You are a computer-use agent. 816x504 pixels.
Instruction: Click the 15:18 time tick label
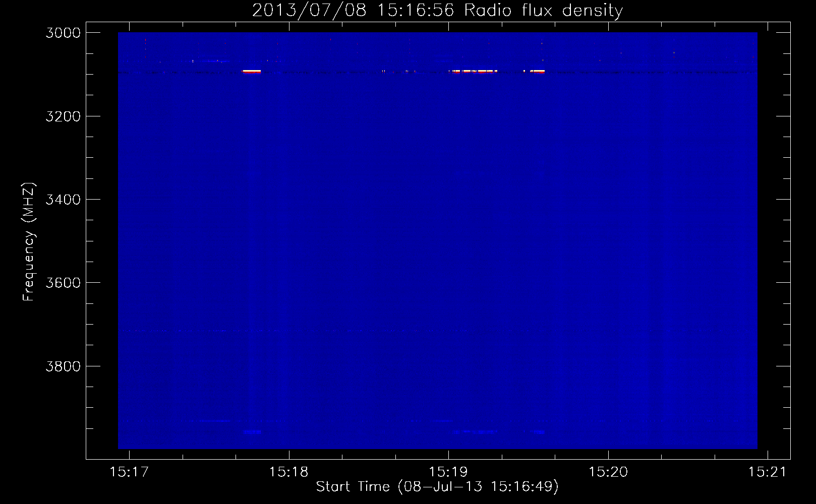288,472
